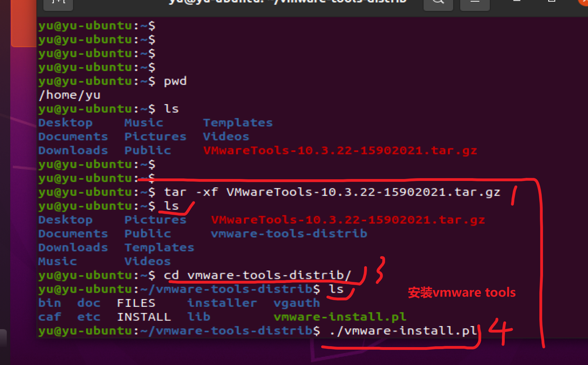
Task: Click Videos in the first ls listing
Action: click(226, 136)
